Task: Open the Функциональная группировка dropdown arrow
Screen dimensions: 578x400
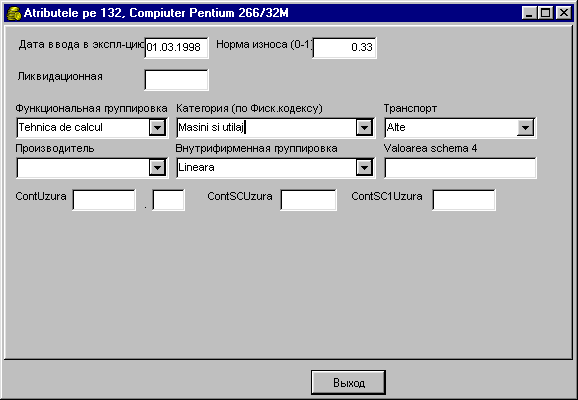Action: (x=157, y=128)
